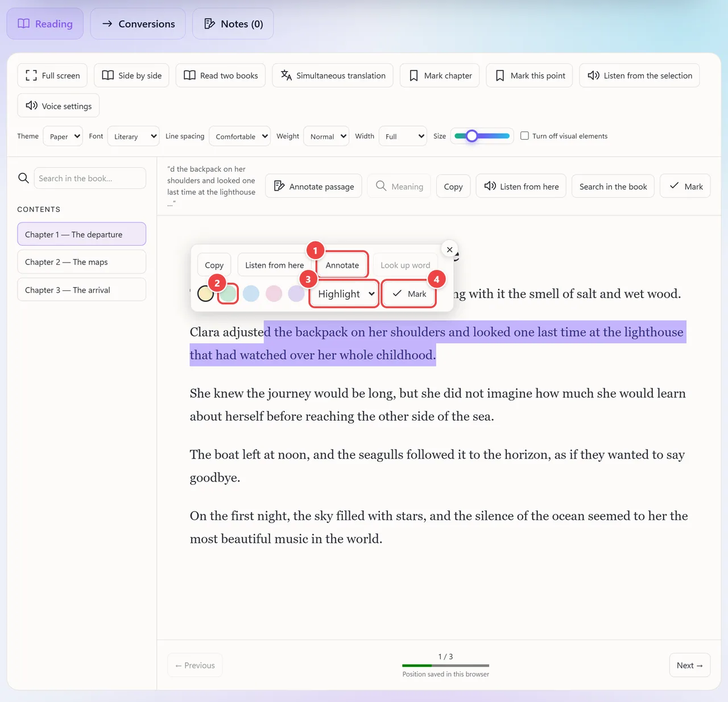
Task: Start Simultaneous translation
Action: 333,76
